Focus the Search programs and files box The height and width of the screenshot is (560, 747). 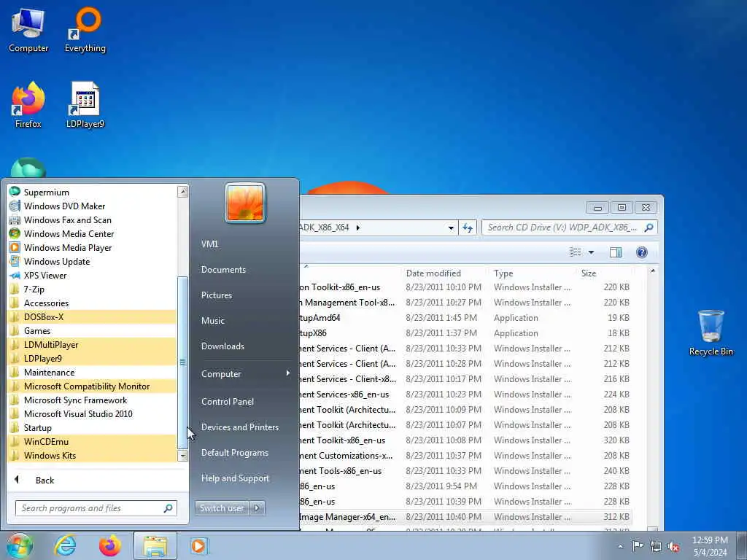pyautogui.click(x=96, y=508)
